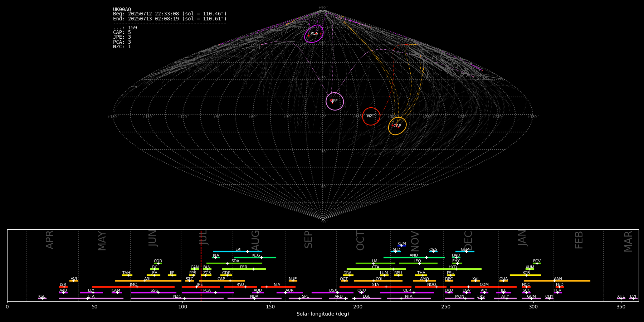Click the SDA shower bar
This screenshot has height=322, width=644.
coord(234,263)
